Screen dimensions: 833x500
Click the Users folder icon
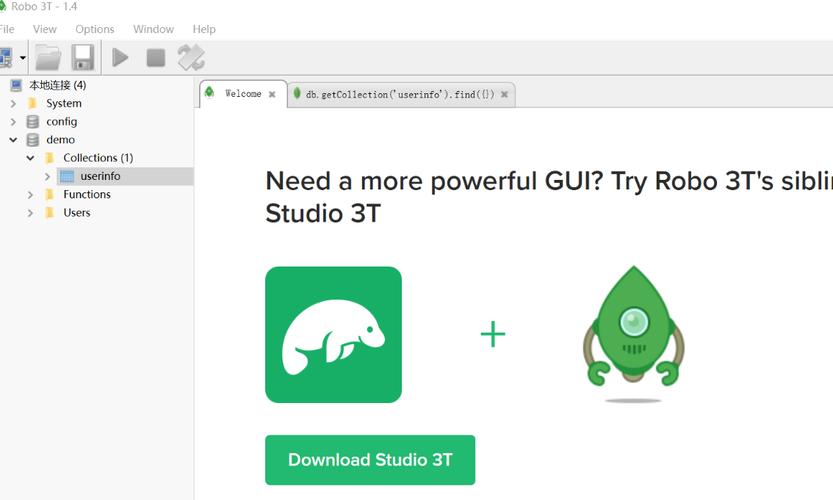[49, 213]
